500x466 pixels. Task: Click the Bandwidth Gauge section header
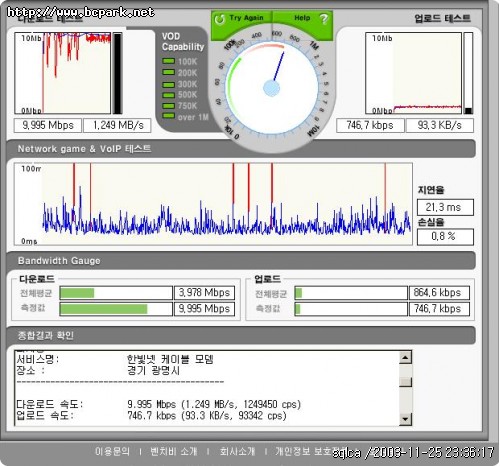[x=241, y=261]
